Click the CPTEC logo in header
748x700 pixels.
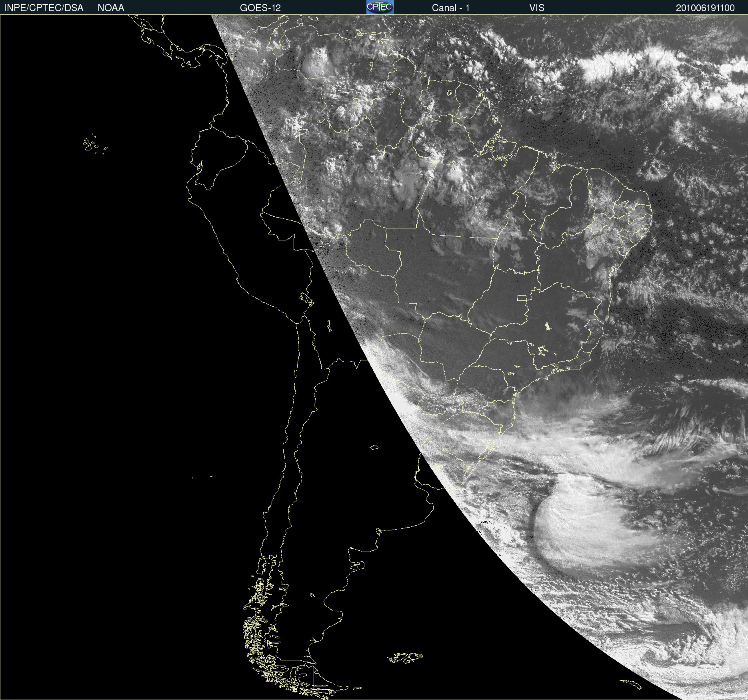(380, 7)
